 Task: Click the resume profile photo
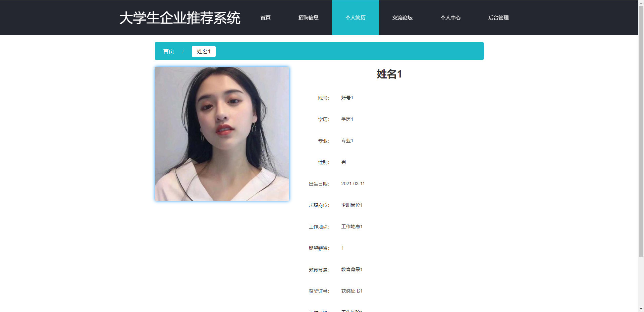(222, 134)
